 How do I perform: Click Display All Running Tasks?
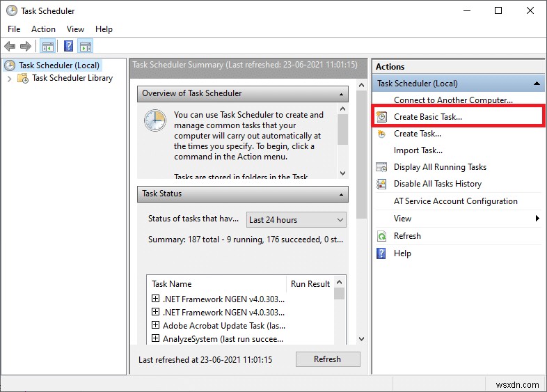point(440,167)
